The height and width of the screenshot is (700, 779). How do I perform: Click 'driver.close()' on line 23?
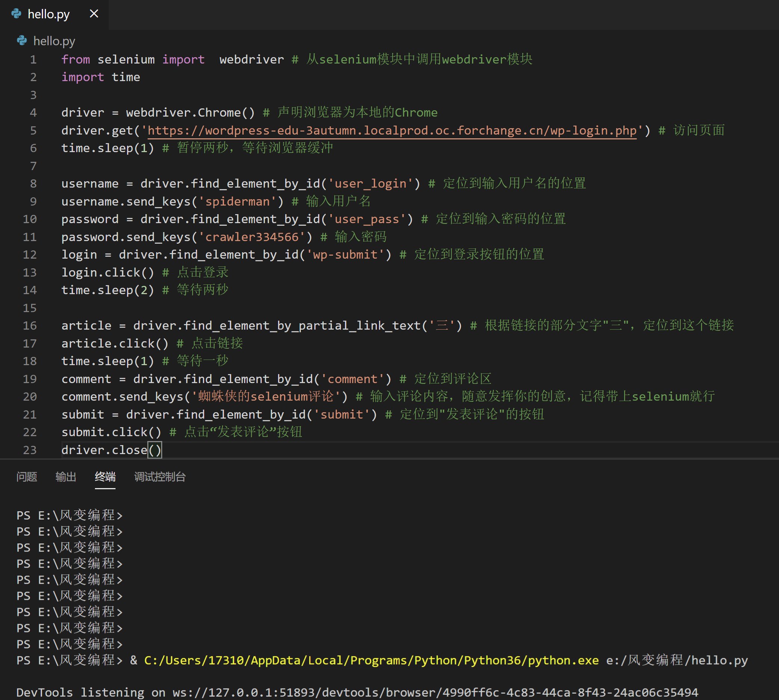pyautogui.click(x=111, y=450)
